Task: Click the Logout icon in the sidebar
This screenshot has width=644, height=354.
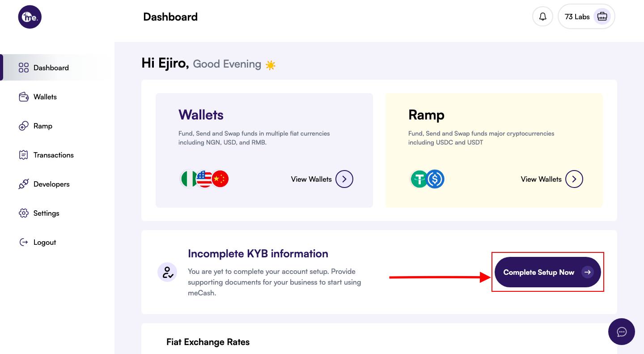Action: [23, 242]
